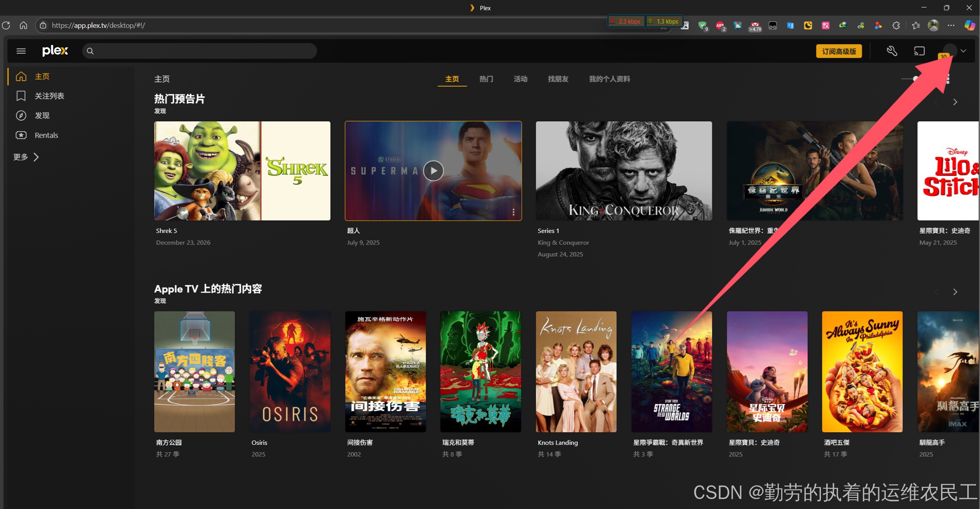This screenshot has width=980, height=509.
Task: Click the 热门预告片 section heading
Action: (179, 99)
